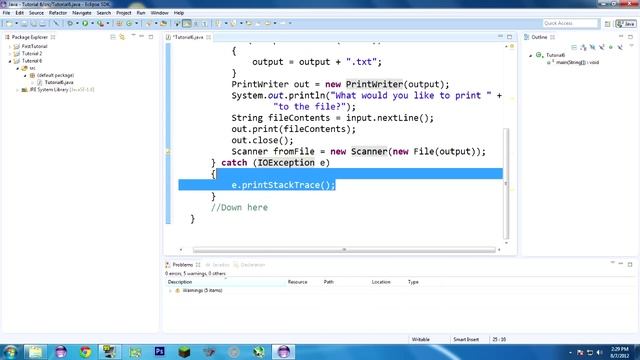Select Tutorial6.java in Package Explorer

pos(59,82)
